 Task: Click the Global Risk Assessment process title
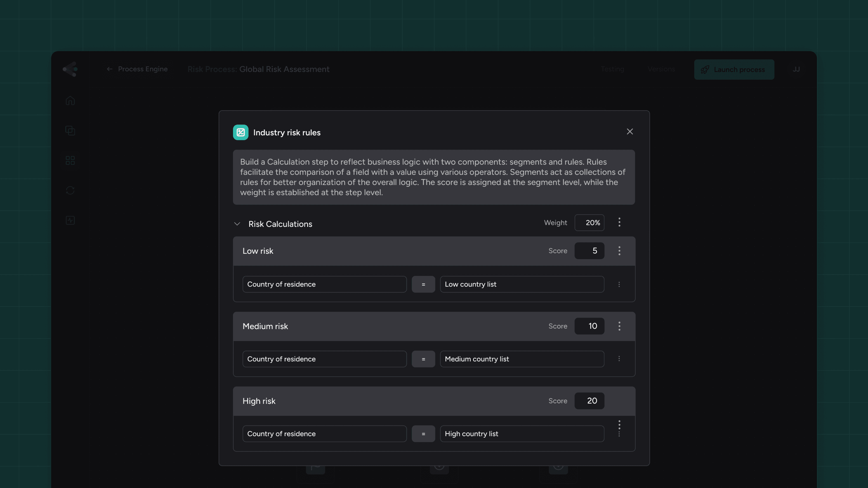284,69
